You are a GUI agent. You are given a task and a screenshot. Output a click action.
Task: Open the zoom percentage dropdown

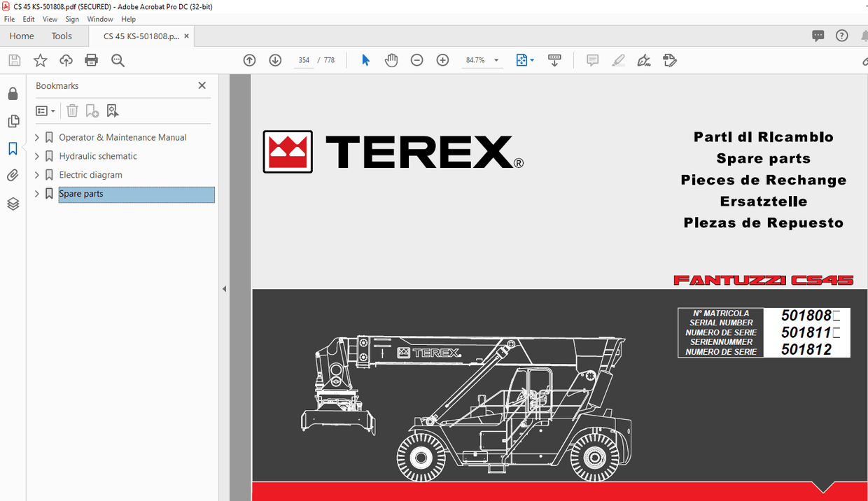(x=496, y=60)
